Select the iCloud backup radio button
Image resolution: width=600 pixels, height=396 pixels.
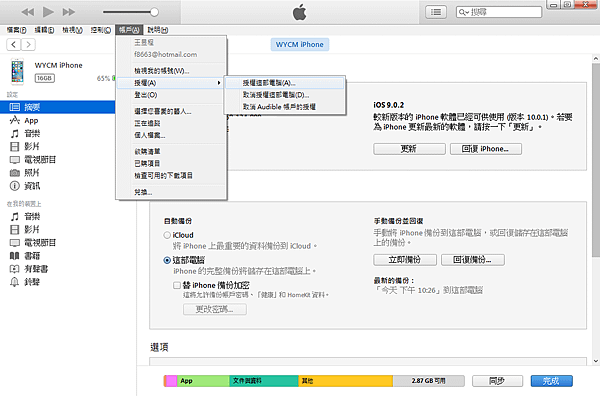[167, 235]
